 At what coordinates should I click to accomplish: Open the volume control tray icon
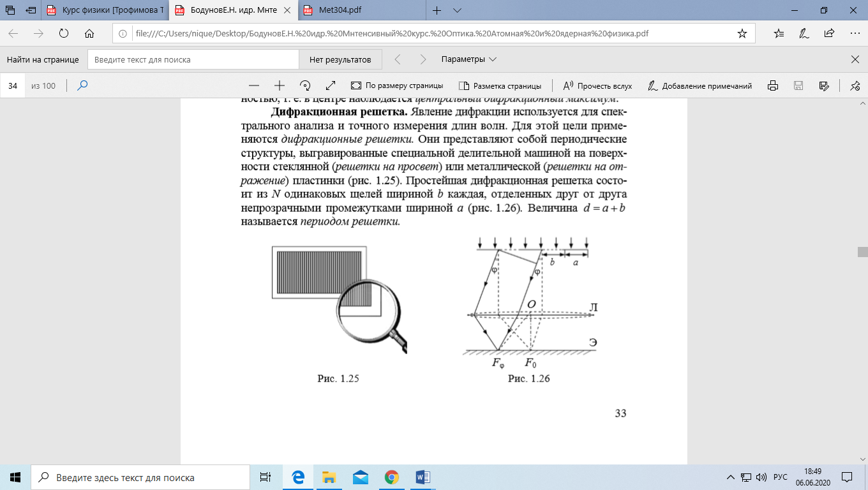(761, 477)
